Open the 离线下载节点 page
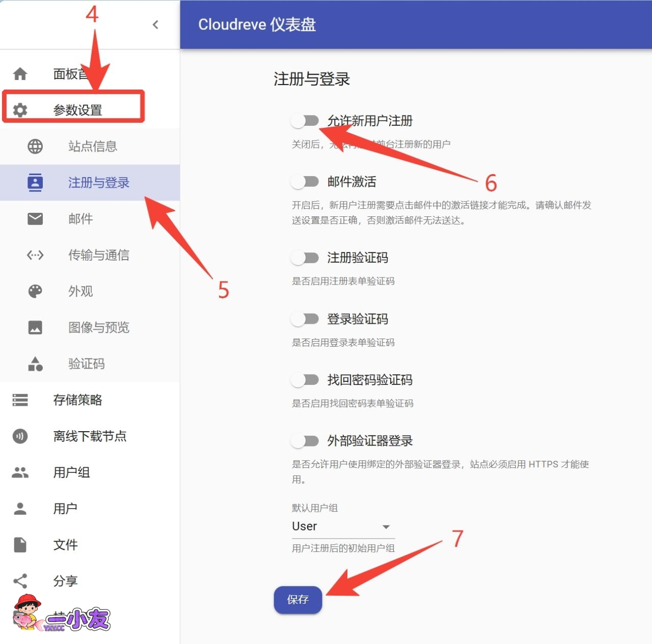Viewport: 652px width, 644px height. (90, 436)
